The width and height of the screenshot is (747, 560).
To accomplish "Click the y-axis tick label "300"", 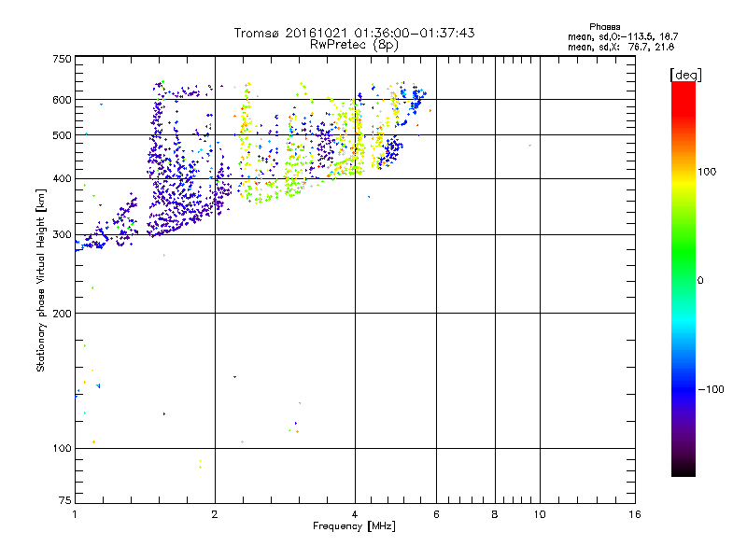I will pos(62,234).
